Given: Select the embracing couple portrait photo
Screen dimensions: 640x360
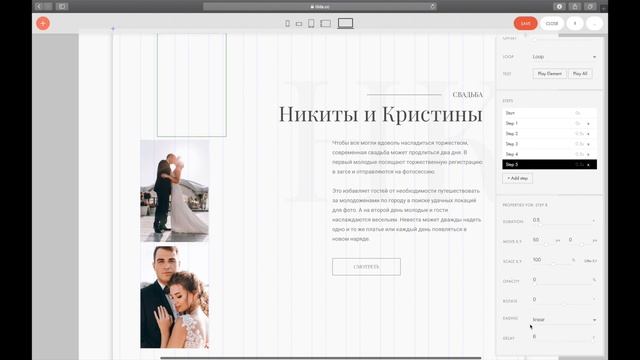Looking at the screenshot, I should coord(175,297).
